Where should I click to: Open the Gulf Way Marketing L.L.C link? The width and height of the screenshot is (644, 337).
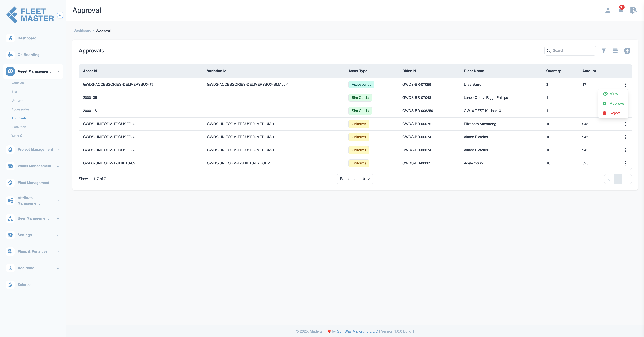point(357,331)
